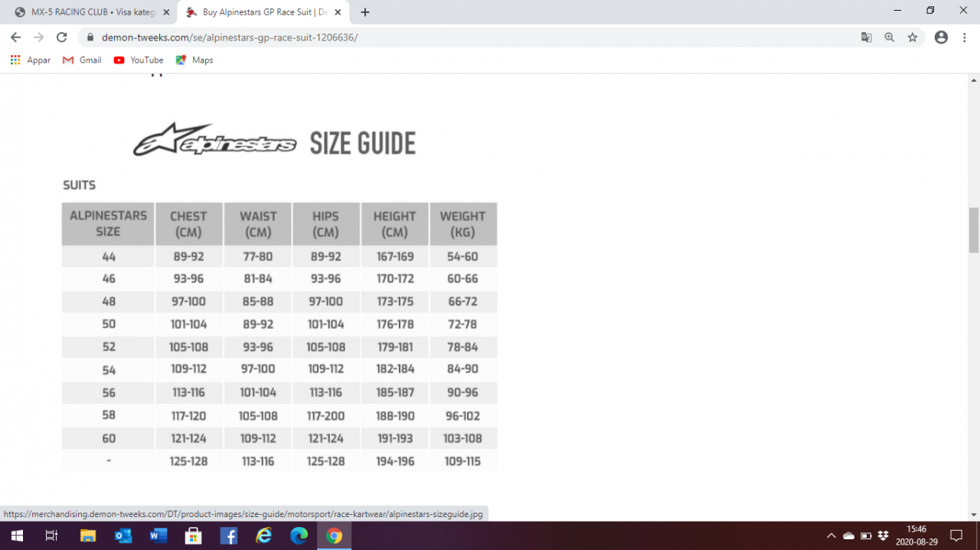Click the WAIST (CM) column header

tap(258, 223)
